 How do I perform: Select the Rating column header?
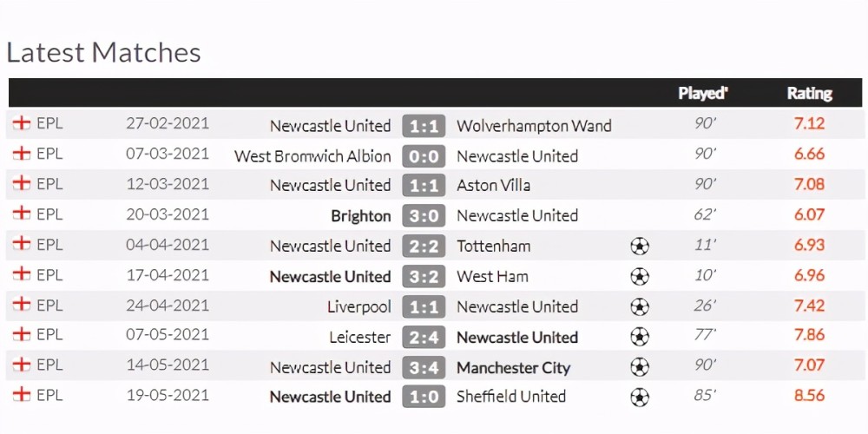click(x=809, y=93)
